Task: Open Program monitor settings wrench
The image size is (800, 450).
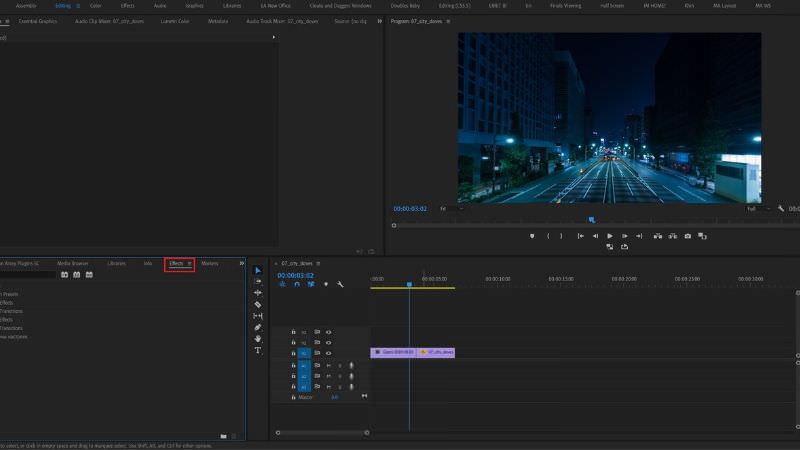Action: click(x=781, y=209)
